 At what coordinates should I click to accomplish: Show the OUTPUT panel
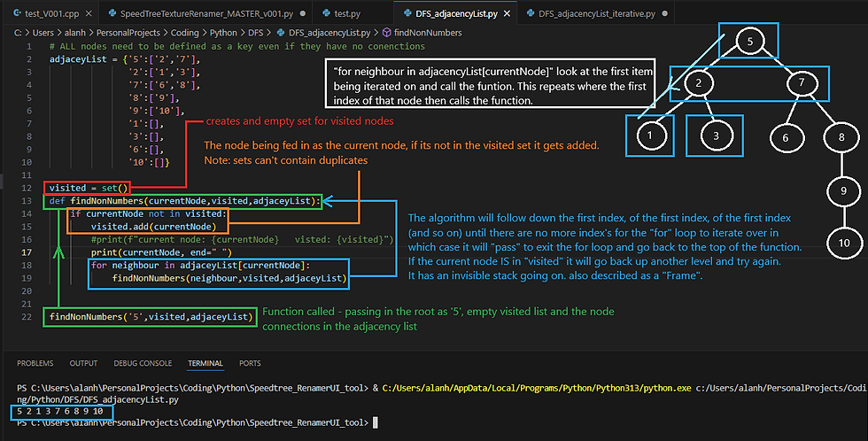click(83, 363)
